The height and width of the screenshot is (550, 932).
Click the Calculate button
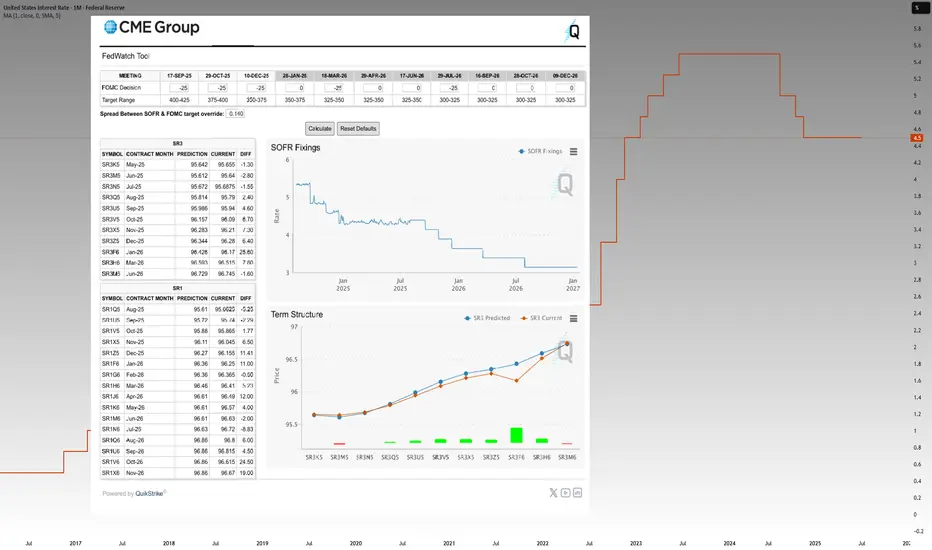point(320,128)
